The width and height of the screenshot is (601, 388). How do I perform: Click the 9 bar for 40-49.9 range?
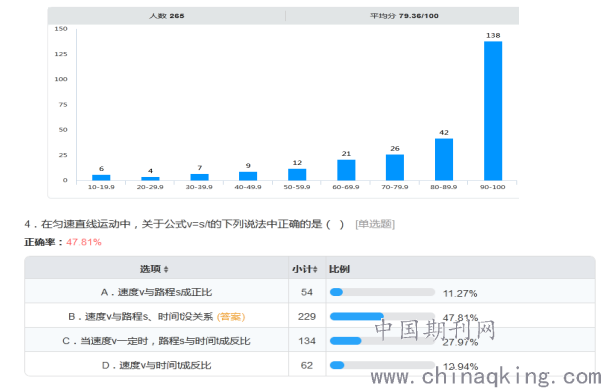coord(248,176)
